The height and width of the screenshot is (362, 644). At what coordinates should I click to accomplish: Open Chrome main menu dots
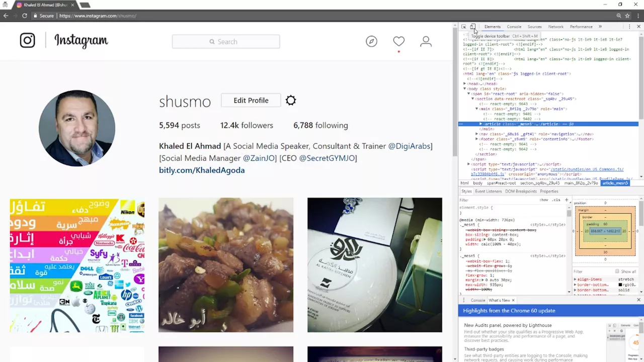[x=638, y=16]
